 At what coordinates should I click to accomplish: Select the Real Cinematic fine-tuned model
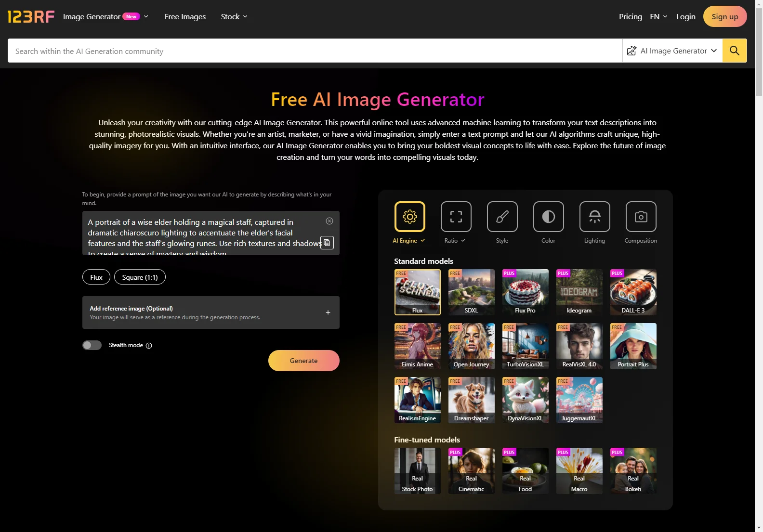(x=472, y=471)
